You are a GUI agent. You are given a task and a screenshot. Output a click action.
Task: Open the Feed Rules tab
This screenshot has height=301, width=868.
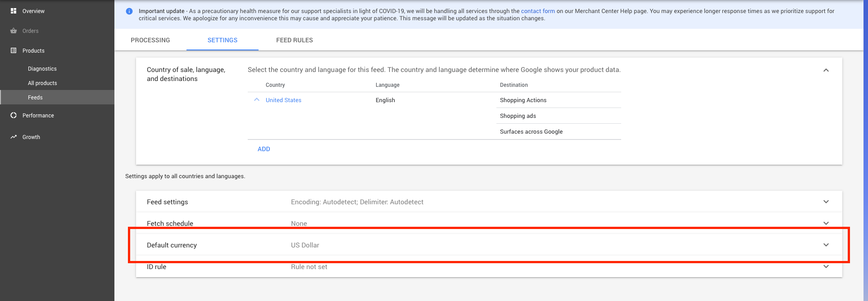click(x=295, y=40)
